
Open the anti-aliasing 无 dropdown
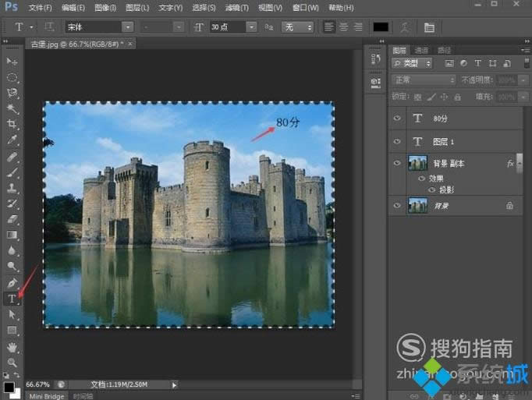point(297,27)
